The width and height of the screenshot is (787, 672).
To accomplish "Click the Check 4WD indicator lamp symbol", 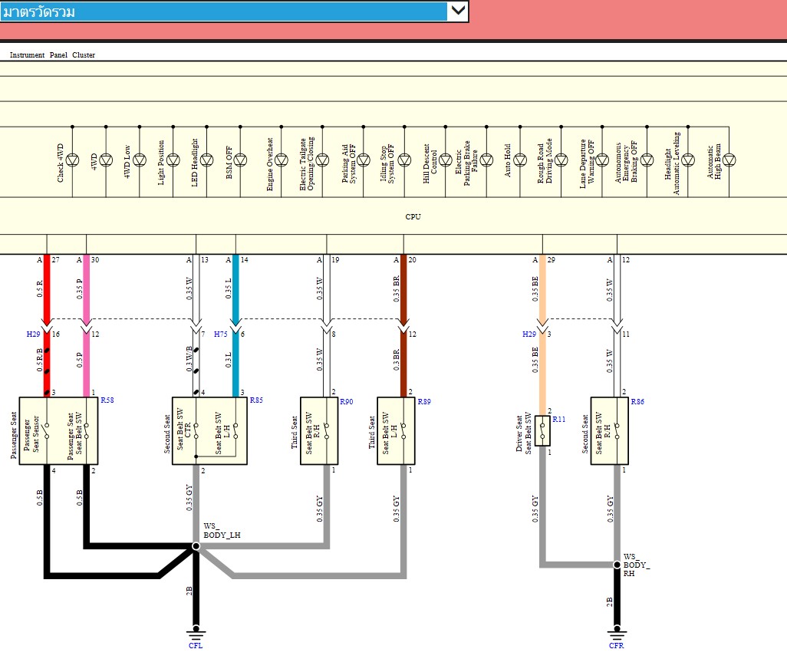I will pyautogui.click(x=72, y=160).
